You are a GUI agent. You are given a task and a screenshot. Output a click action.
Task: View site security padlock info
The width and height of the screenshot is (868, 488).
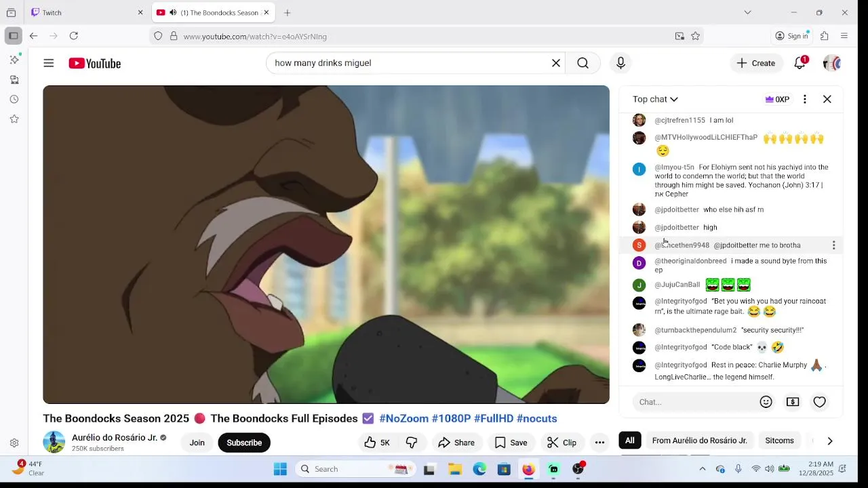click(174, 36)
